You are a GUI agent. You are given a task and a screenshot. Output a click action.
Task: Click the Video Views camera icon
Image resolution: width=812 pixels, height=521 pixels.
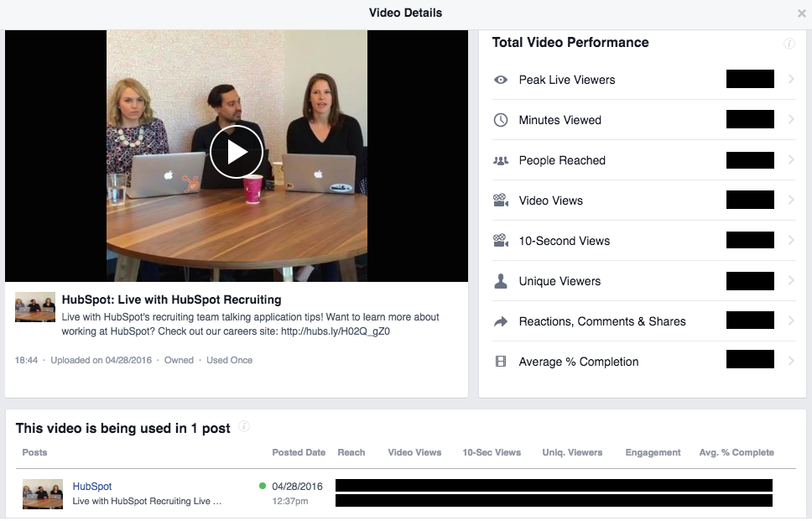501,200
